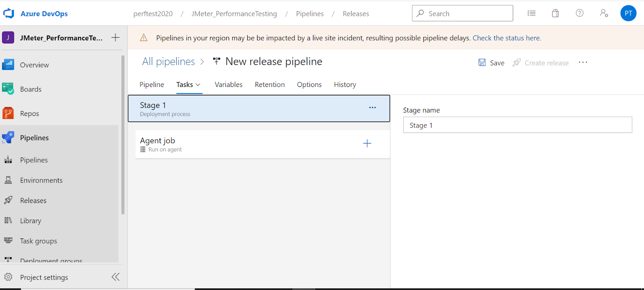Open the more actions ellipsis near Create release
Viewport: 644px width, 290px height.
point(583,62)
